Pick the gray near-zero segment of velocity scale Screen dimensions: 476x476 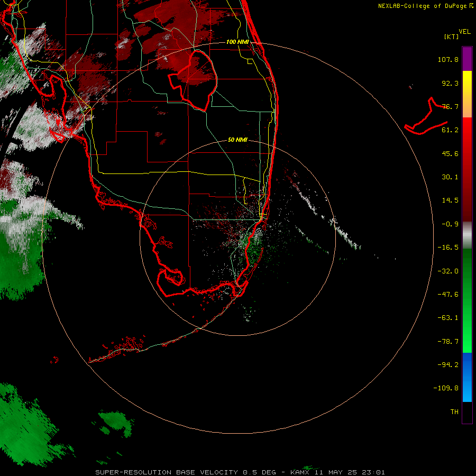tap(467, 235)
